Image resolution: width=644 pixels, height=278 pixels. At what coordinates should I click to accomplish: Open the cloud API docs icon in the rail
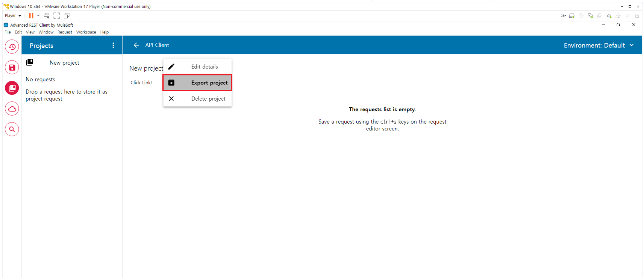point(12,109)
